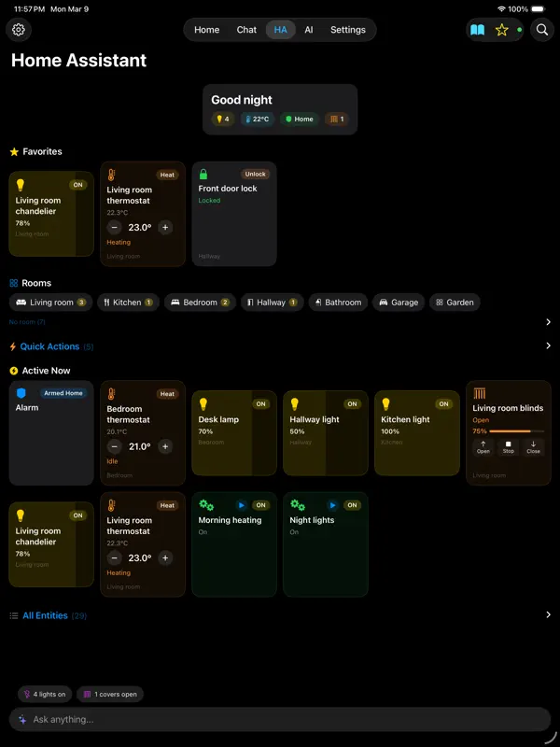The image size is (560, 747).
Task: Stop the Living room blinds
Action: click(x=508, y=447)
